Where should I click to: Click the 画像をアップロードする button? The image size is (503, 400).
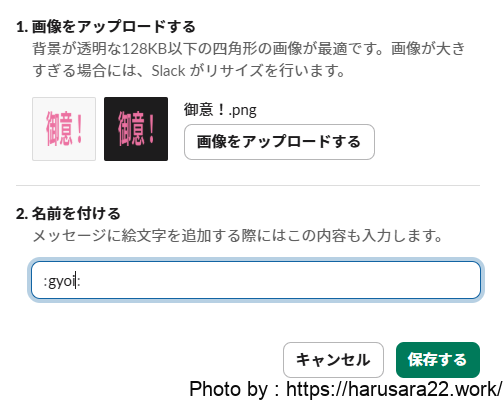(x=279, y=142)
